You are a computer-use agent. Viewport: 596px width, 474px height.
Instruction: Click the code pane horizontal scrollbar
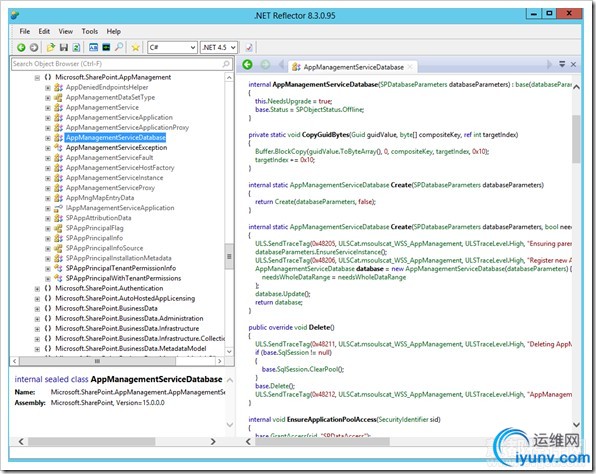(x=322, y=441)
